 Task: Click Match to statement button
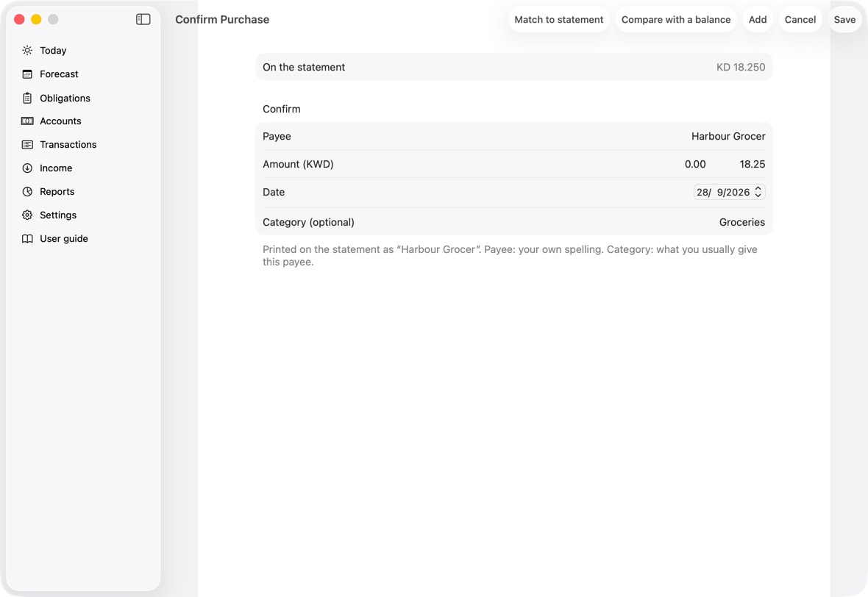tap(558, 19)
